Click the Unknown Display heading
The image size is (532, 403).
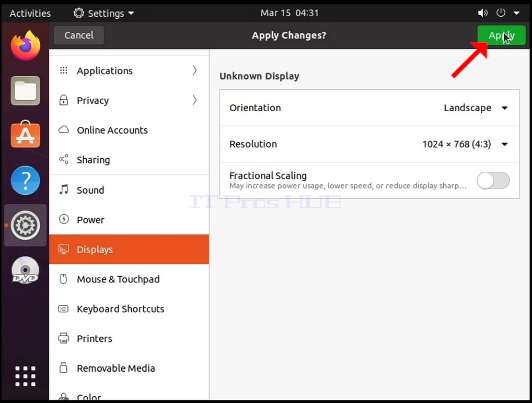[260, 76]
